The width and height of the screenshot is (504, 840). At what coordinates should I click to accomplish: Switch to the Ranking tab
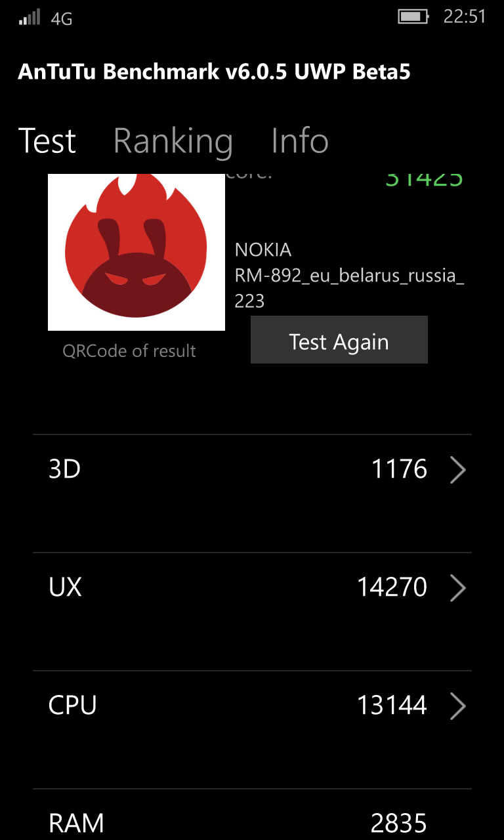tap(173, 141)
